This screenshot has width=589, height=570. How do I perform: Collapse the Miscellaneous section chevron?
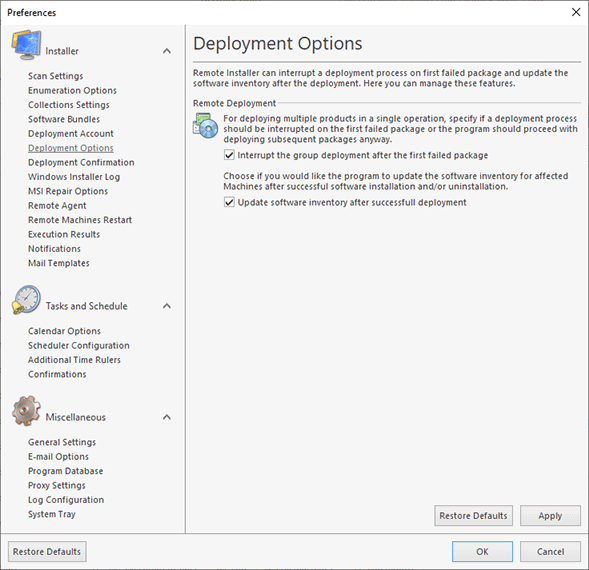tap(167, 417)
